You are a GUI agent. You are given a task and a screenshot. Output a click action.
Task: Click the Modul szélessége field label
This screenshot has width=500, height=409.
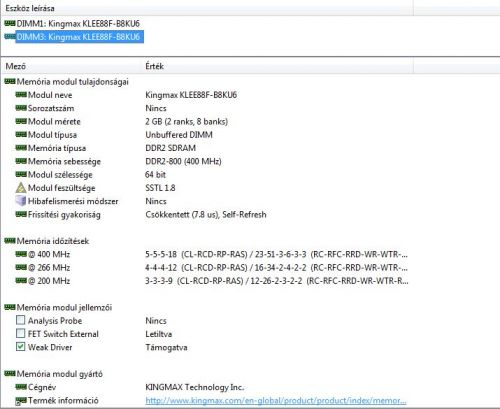coord(60,175)
